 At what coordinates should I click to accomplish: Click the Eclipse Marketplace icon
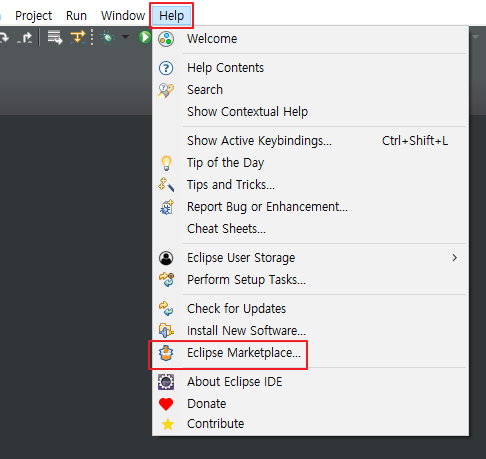tap(166, 353)
